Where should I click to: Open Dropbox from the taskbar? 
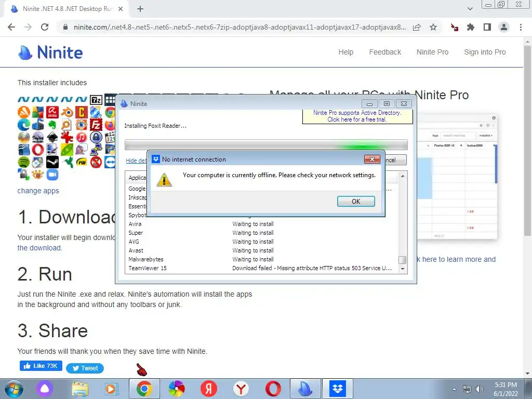(x=337, y=389)
